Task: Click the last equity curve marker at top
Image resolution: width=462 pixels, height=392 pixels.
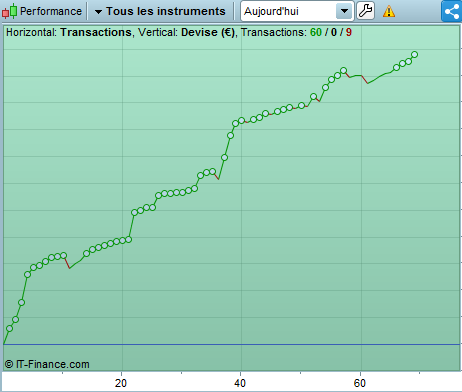Action: (x=415, y=54)
